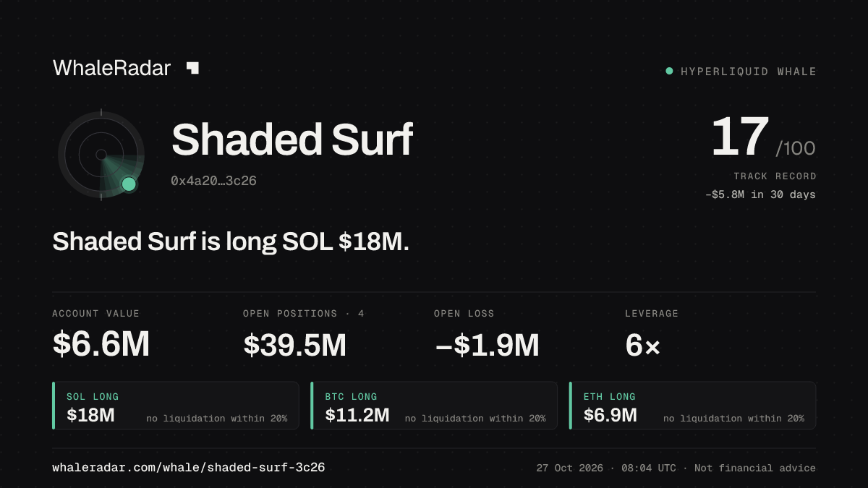Open the SOL LONG position card
This screenshot has height=488, width=868.
tap(176, 406)
